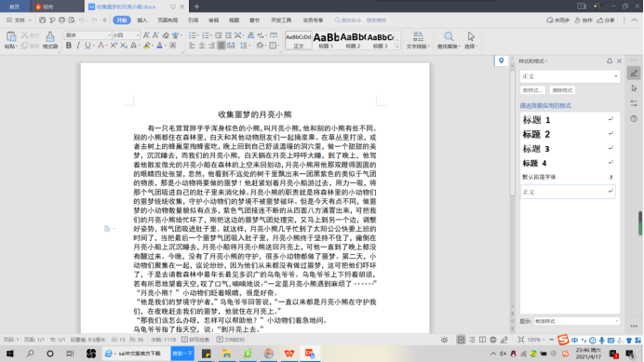Image resolution: width=644 pixels, height=362 pixels.
Task: Click the Print icon in quick access toolbar
Action: coord(61,20)
